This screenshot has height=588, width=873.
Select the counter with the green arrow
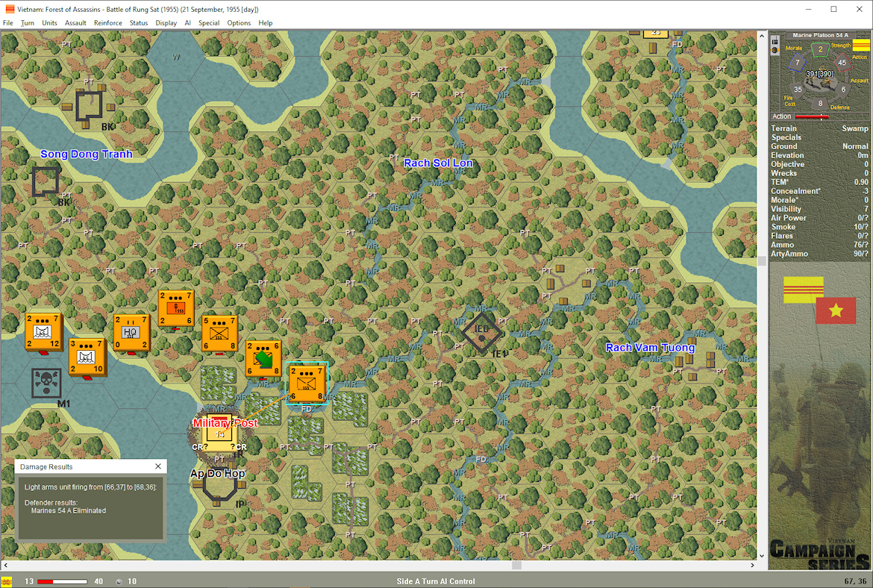tap(263, 359)
